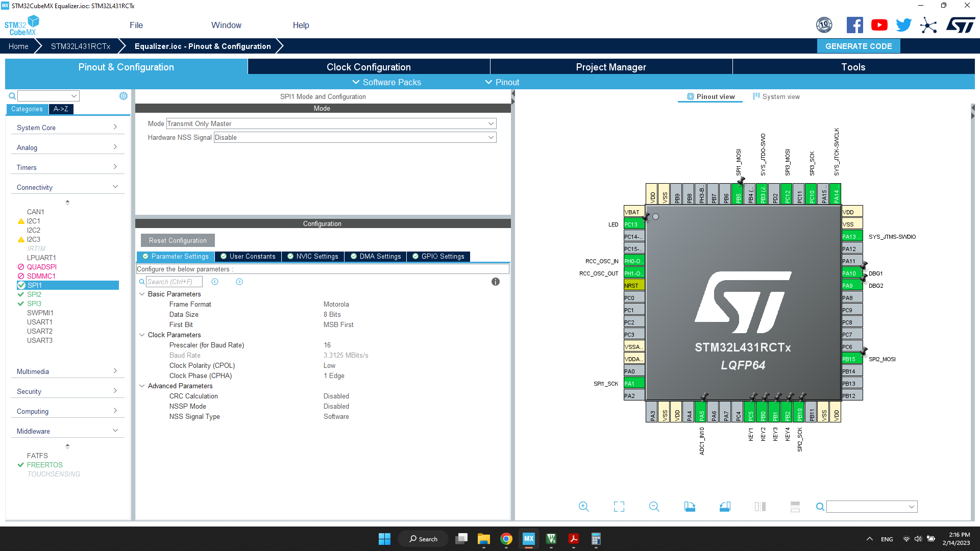Click the Reset Configuration button

[178, 241]
